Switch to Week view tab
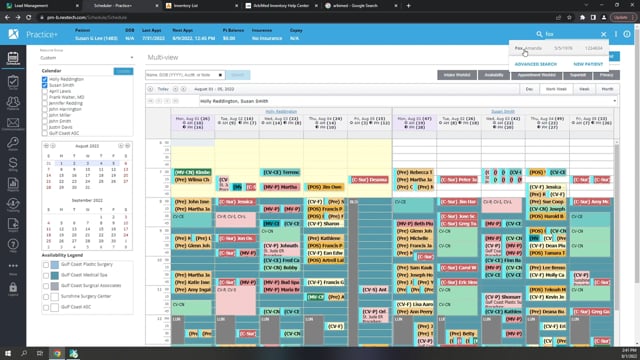The height and width of the screenshot is (360, 640). click(x=584, y=89)
